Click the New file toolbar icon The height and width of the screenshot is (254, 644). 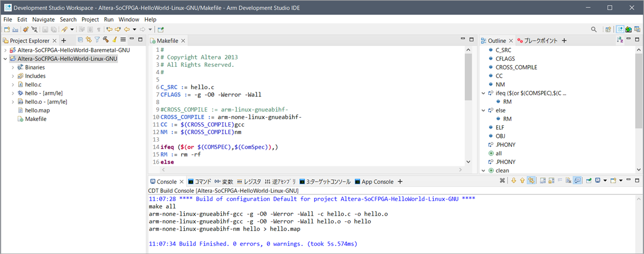tap(7, 30)
